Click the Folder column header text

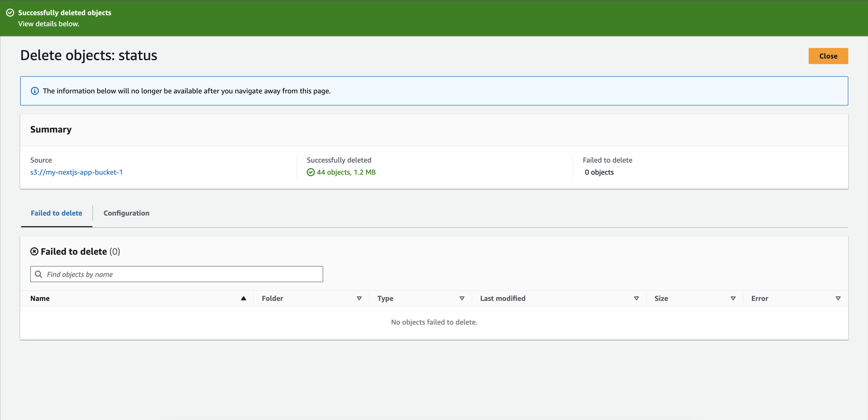pyautogui.click(x=272, y=298)
